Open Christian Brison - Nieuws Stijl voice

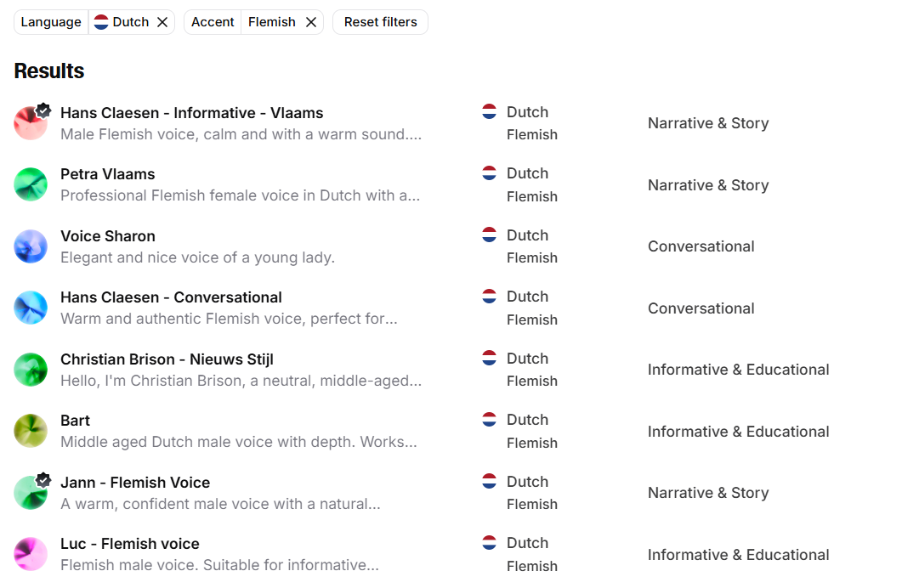[167, 359]
